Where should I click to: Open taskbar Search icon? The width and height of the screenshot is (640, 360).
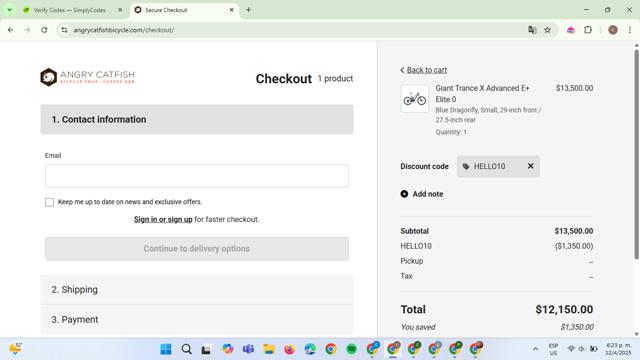point(187,349)
